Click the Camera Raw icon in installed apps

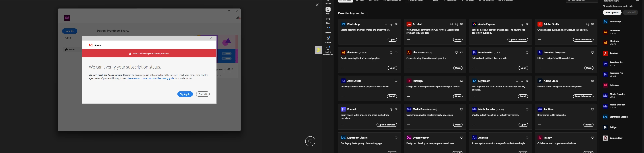(x=605, y=138)
